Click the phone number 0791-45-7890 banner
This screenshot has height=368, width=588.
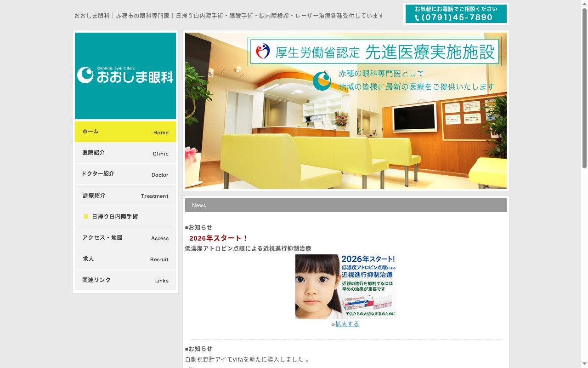[456, 14]
